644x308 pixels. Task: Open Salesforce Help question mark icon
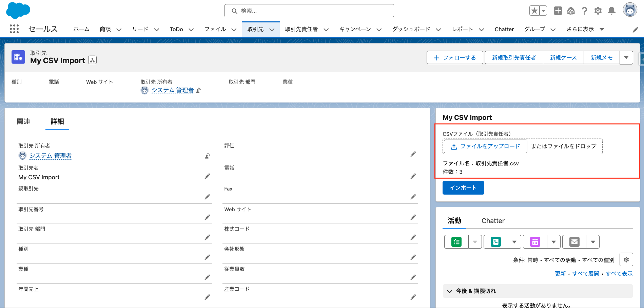tap(584, 11)
